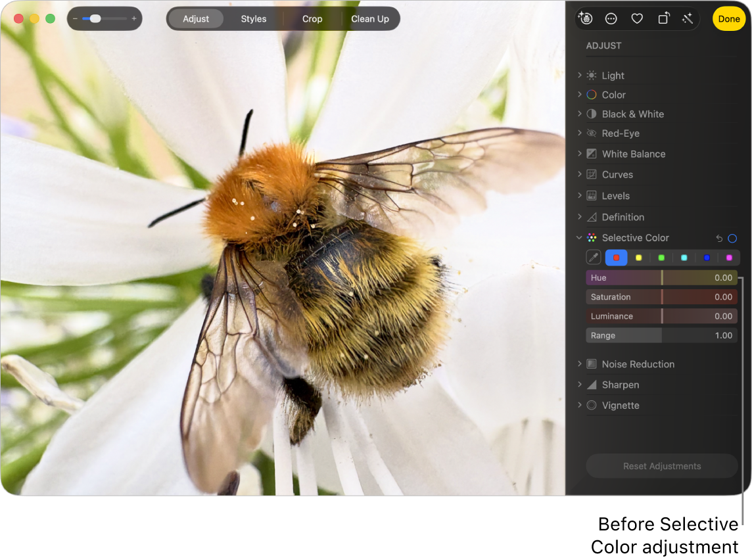Click the undo arrow for Selective Color

[719, 239]
